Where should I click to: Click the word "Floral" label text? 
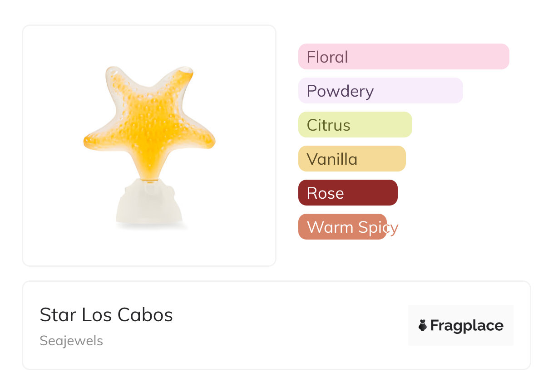click(x=327, y=57)
